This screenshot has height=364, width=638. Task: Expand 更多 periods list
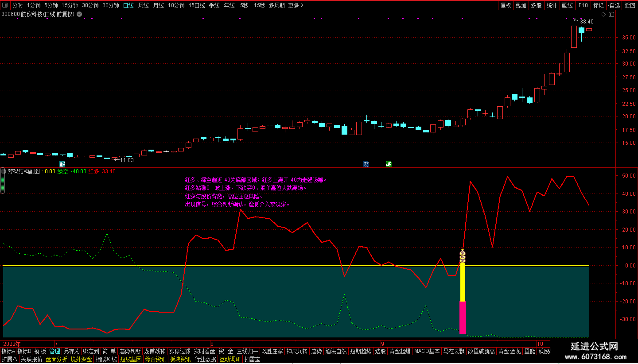[x=296, y=5]
